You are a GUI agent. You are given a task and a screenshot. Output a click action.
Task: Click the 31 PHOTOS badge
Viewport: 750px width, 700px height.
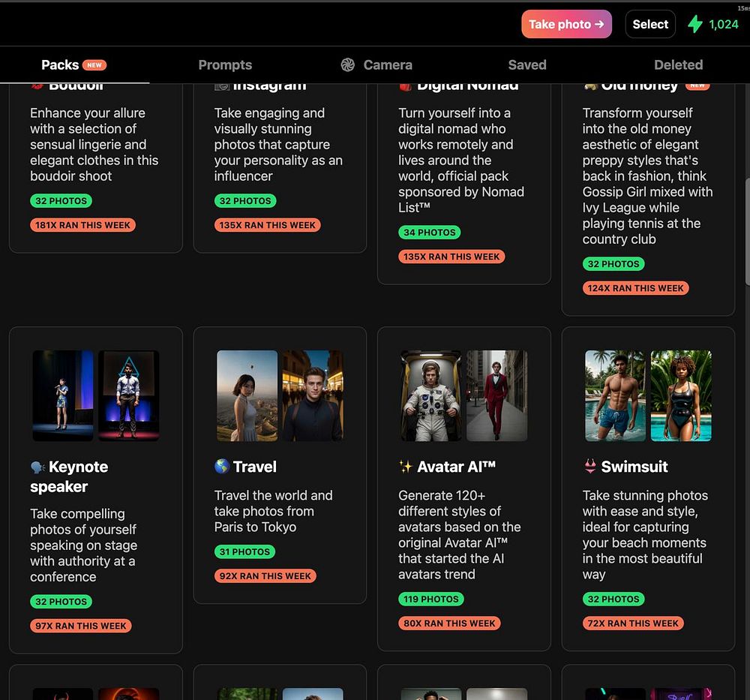pos(244,551)
